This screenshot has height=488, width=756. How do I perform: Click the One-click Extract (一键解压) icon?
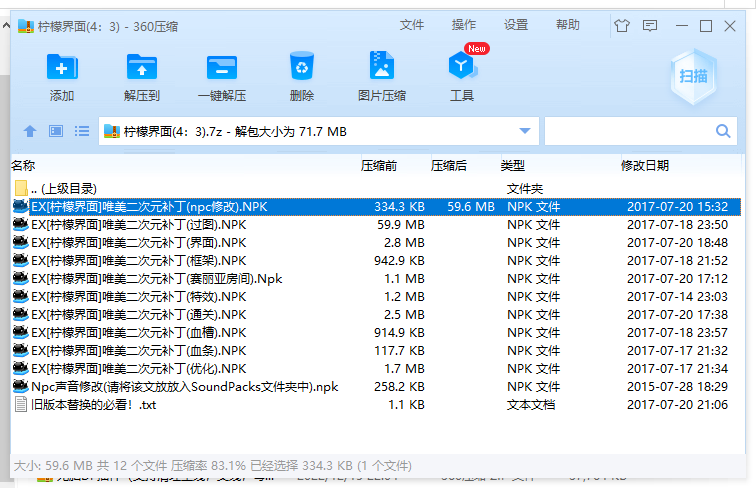pyautogui.click(x=221, y=68)
